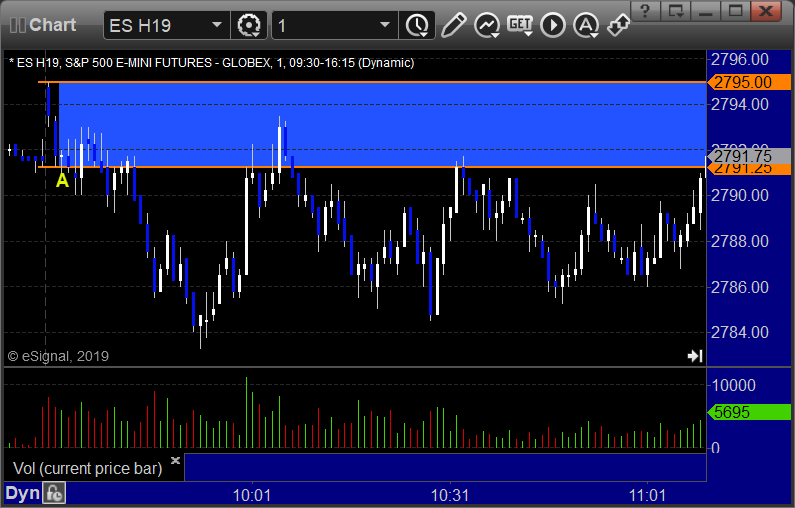This screenshot has width=795, height=508.
Task: Click the eSignal 2019 copyright text
Action: pos(58,356)
